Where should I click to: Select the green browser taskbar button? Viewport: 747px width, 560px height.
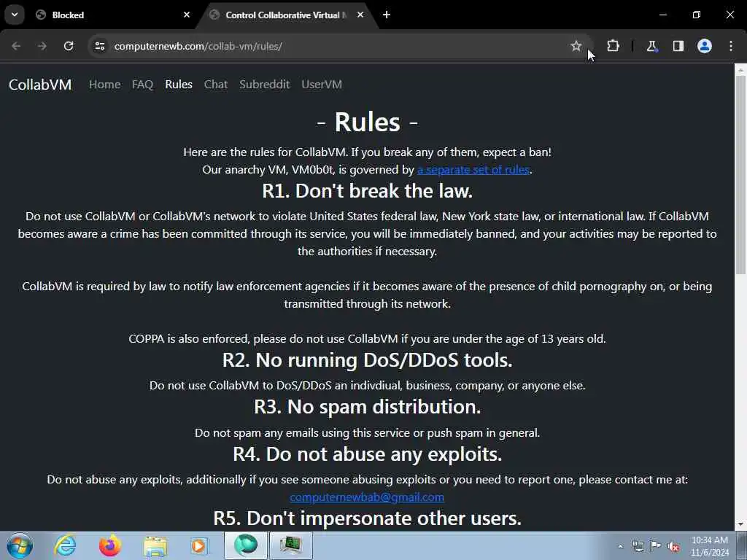[x=246, y=545]
